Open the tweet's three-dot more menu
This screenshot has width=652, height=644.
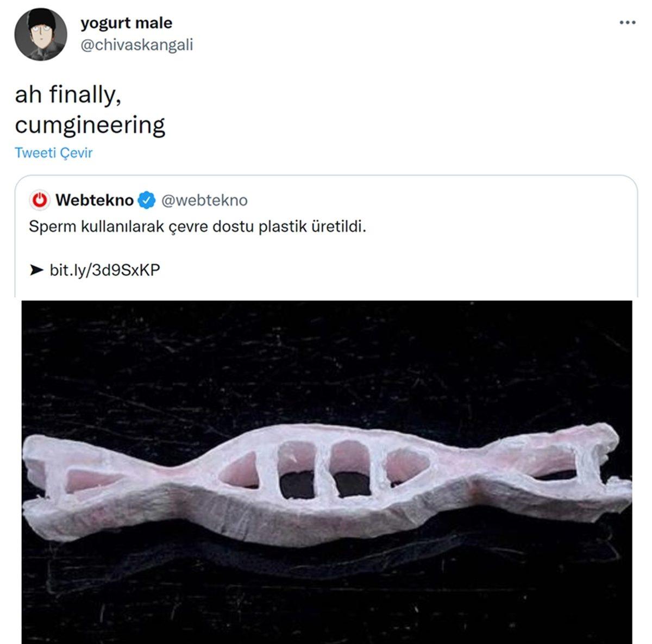point(627,23)
